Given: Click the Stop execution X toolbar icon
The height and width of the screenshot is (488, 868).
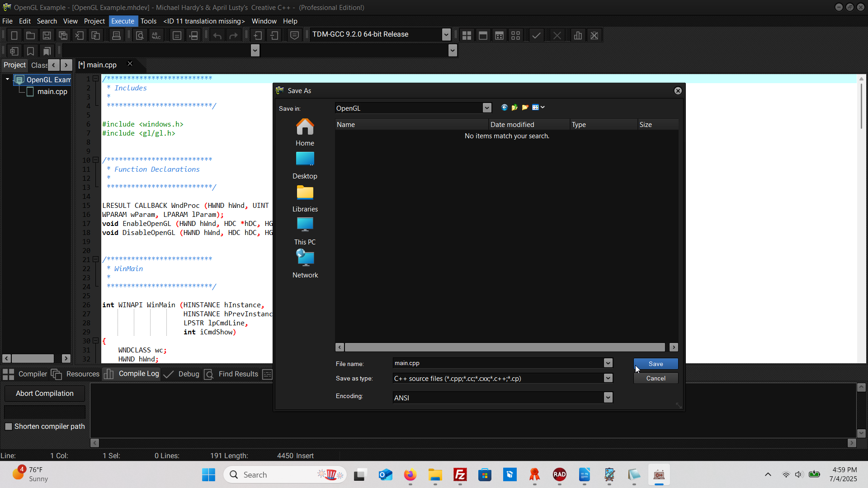Looking at the screenshot, I should coord(557,35).
